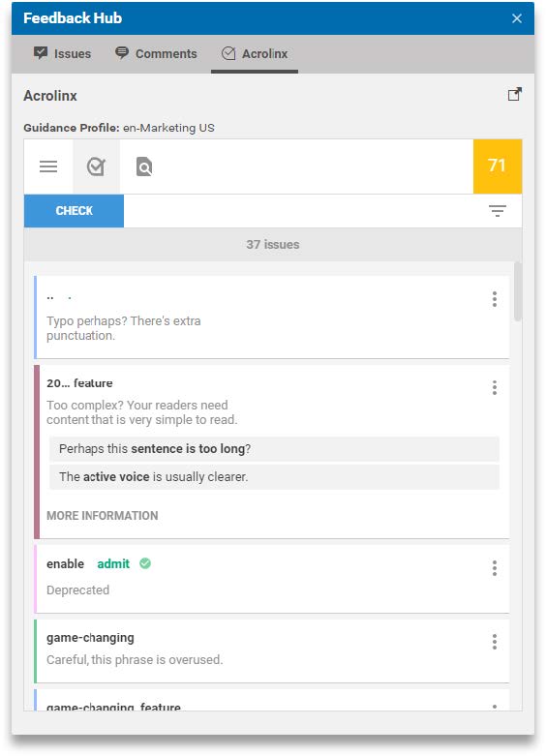Apply the 'admit' replacement suggestion

pyautogui.click(x=113, y=563)
